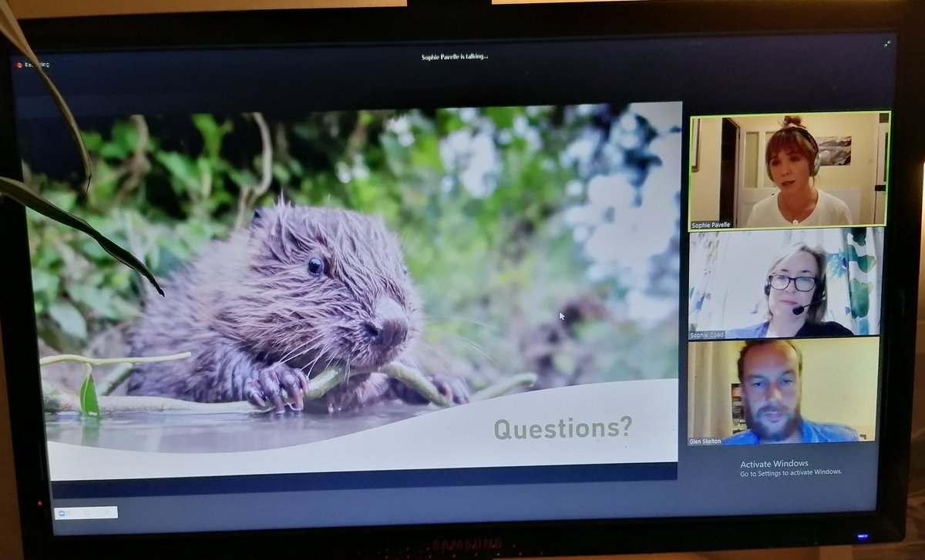Select Sophie Coad's video tile
The width and height of the screenshot is (925, 560).
coord(785,282)
